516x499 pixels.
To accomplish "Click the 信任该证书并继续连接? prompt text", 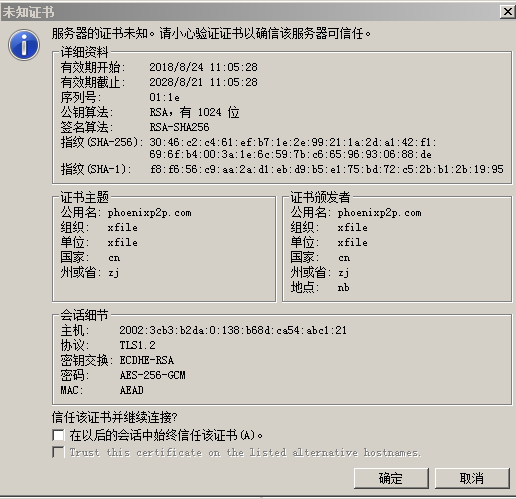I will point(114,417).
